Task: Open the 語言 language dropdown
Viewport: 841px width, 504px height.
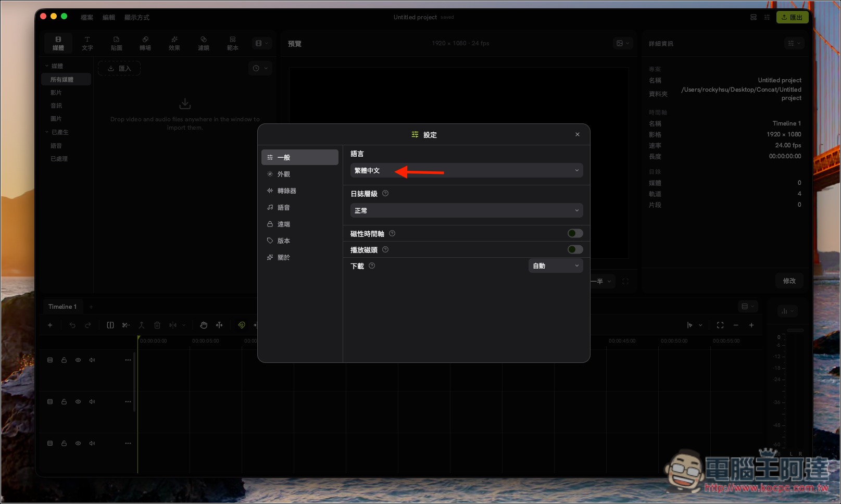Action: click(467, 170)
